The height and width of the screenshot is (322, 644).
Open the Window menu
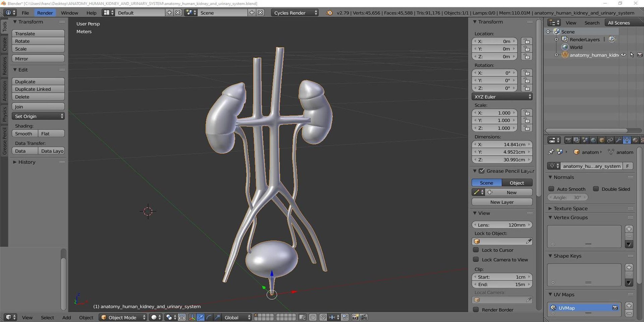[69, 13]
